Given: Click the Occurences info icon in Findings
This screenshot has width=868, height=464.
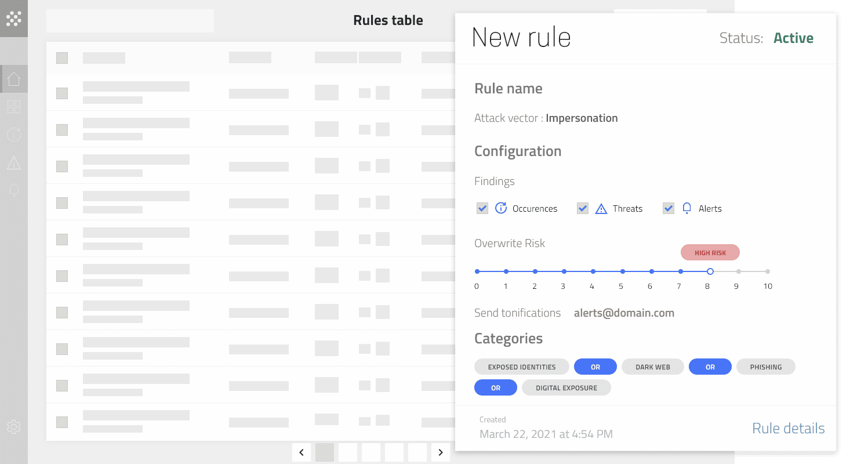Looking at the screenshot, I should [501, 208].
